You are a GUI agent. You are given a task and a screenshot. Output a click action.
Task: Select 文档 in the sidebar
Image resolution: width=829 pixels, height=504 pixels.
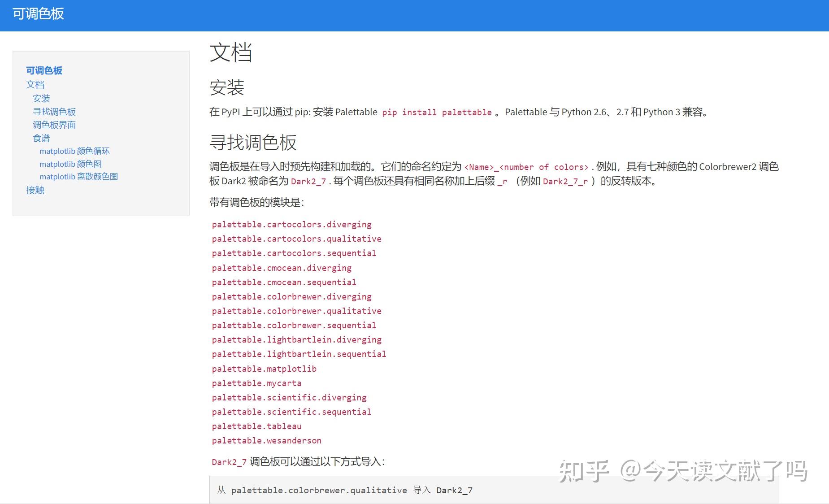pyautogui.click(x=35, y=84)
